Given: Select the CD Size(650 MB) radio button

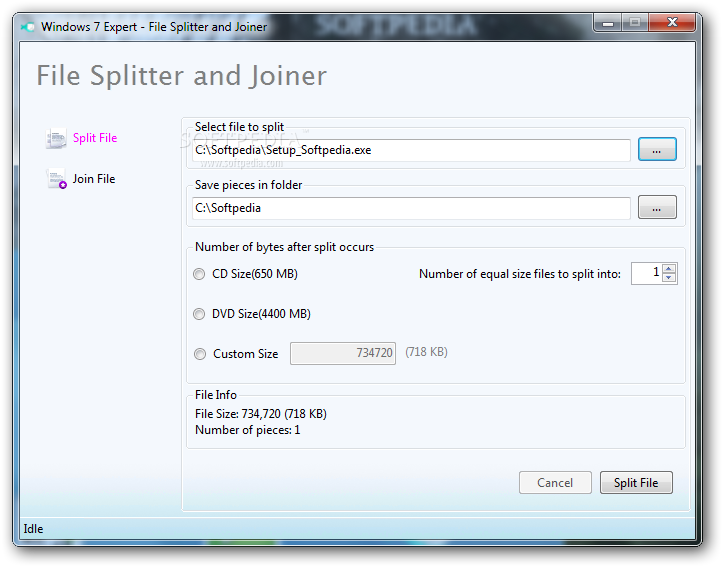Looking at the screenshot, I should coord(199,274).
